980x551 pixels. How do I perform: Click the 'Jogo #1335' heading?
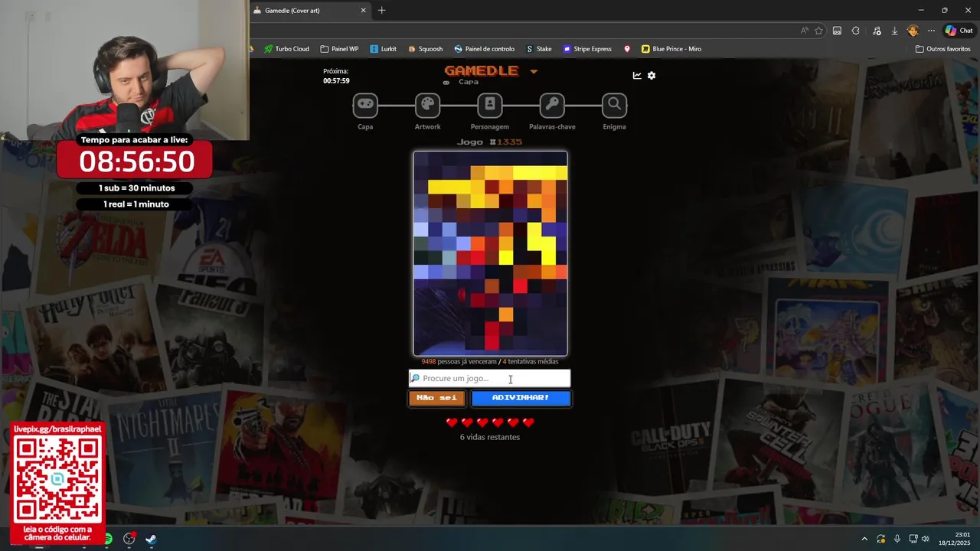[490, 142]
